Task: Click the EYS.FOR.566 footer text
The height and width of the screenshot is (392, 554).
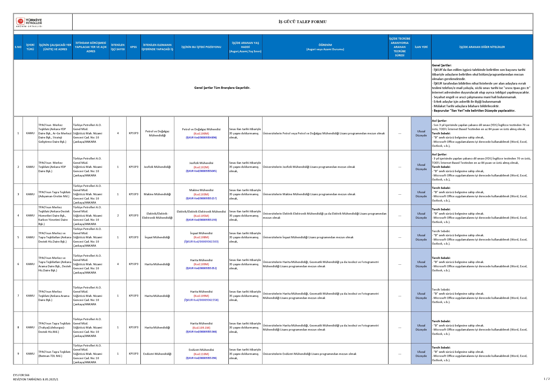Action: click(21, 375)
